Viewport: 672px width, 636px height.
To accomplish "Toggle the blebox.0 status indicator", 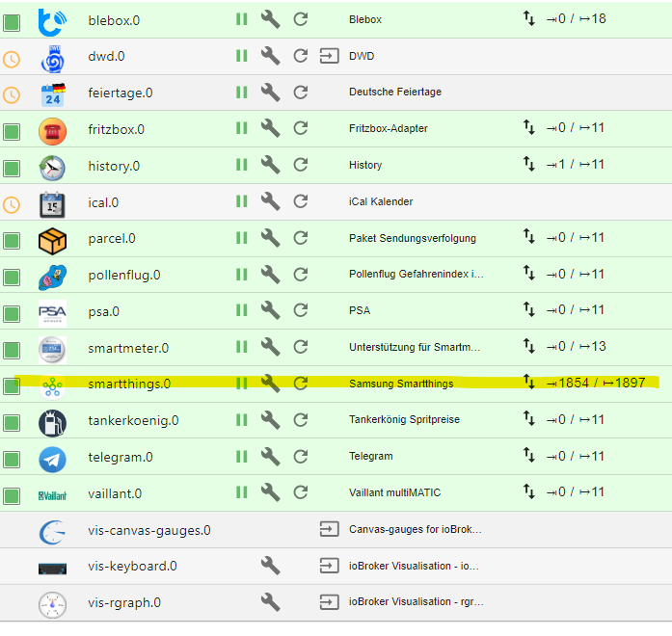I will [x=12, y=19].
